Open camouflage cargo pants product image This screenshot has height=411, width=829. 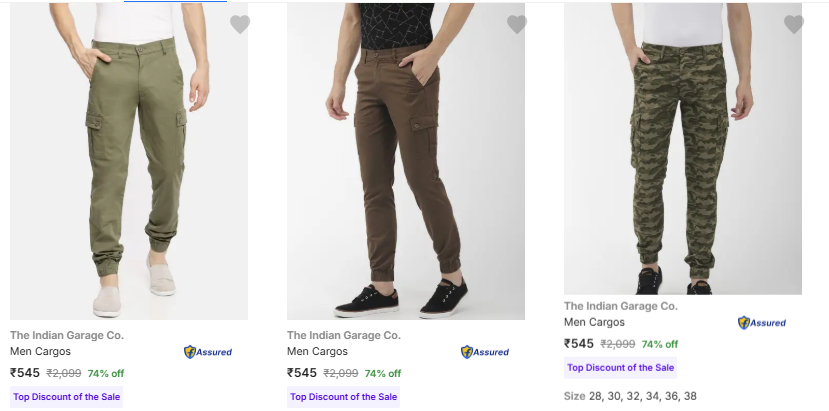click(x=683, y=150)
